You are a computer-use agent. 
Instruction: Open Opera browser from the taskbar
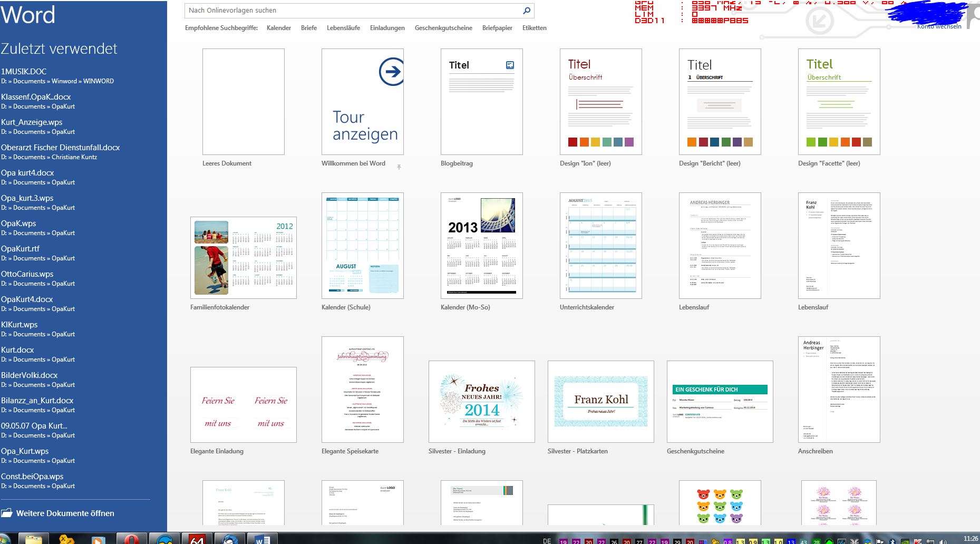pos(131,539)
